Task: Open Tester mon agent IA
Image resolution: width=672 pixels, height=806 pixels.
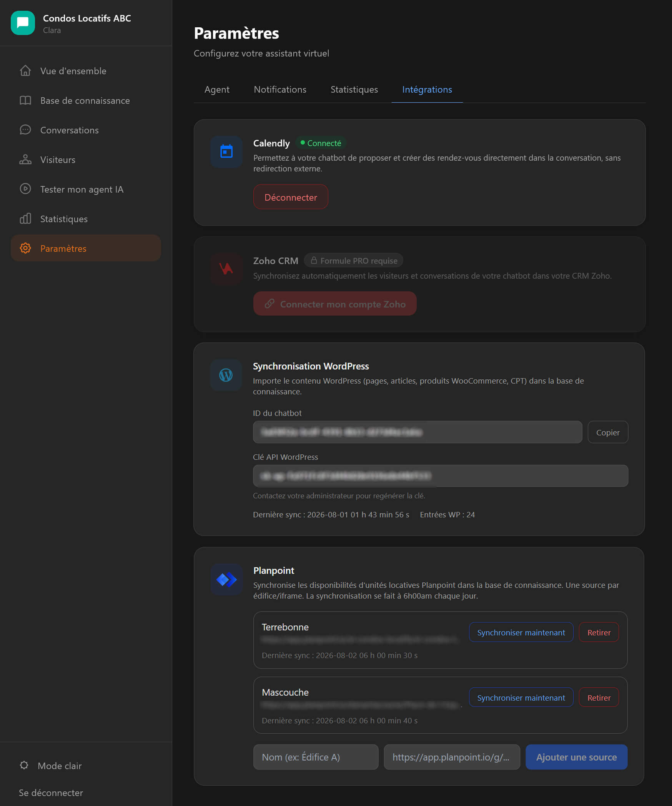Action: (x=86, y=189)
